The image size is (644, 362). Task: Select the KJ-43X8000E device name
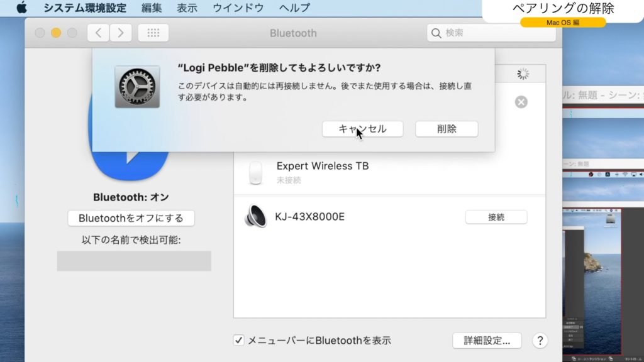pyautogui.click(x=309, y=217)
